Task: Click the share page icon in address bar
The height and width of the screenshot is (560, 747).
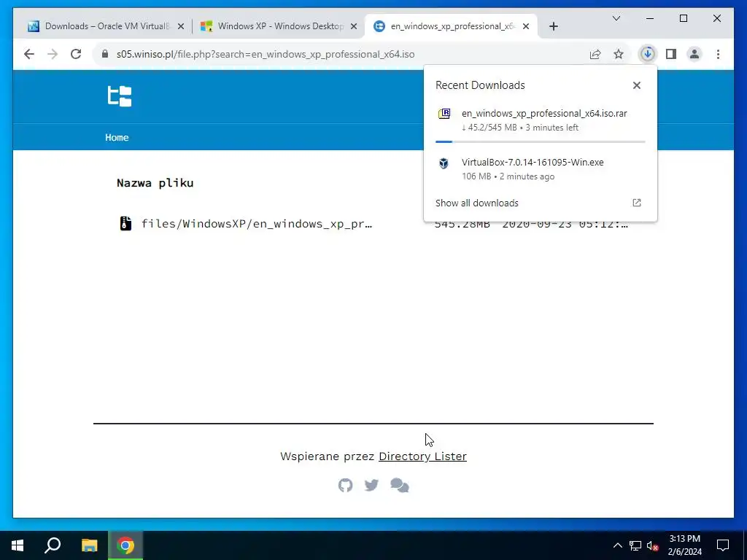Action: tap(595, 54)
